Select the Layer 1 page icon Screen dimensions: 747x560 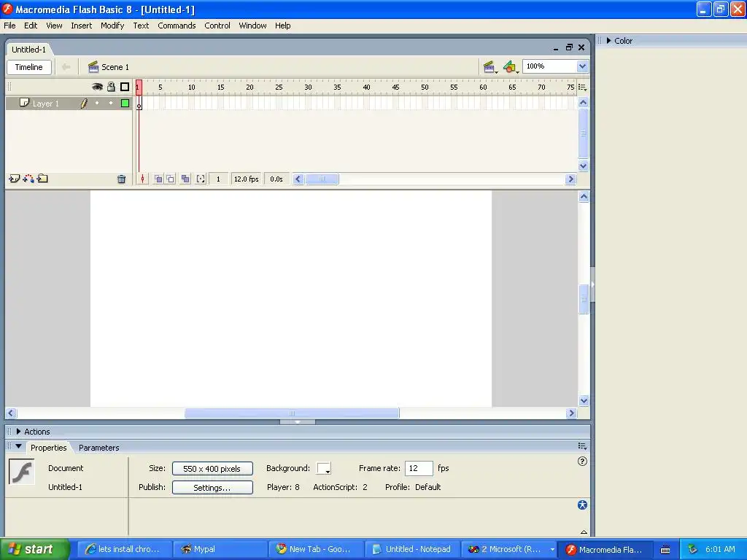tap(24, 103)
